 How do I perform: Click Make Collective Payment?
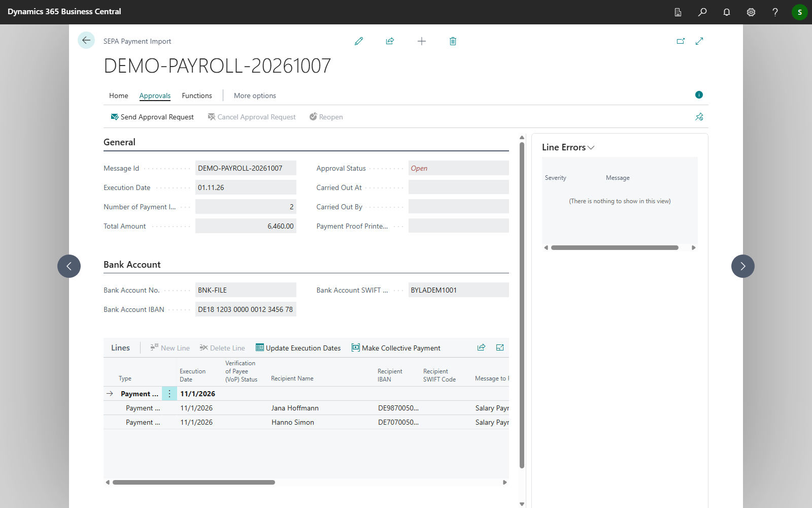coord(396,348)
